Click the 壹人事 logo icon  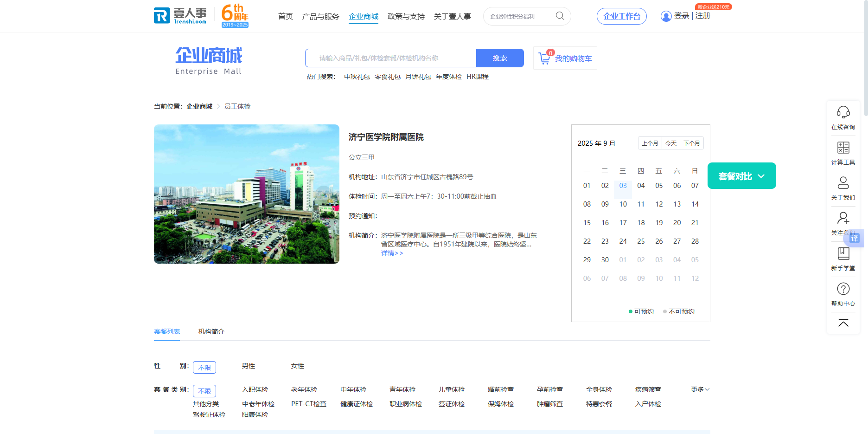click(x=180, y=16)
